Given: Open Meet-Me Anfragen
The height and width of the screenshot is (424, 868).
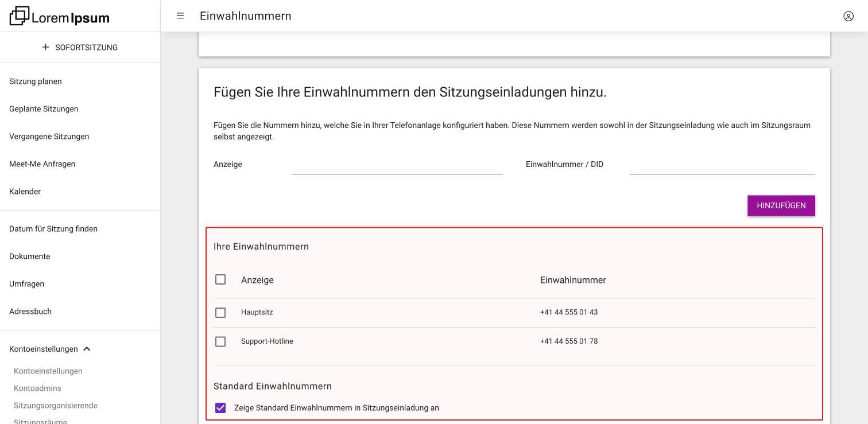Looking at the screenshot, I should (42, 164).
